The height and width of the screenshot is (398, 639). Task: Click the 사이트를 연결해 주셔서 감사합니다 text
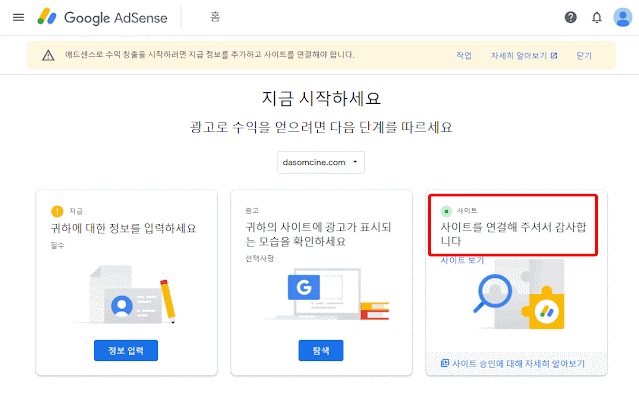coord(513,234)
